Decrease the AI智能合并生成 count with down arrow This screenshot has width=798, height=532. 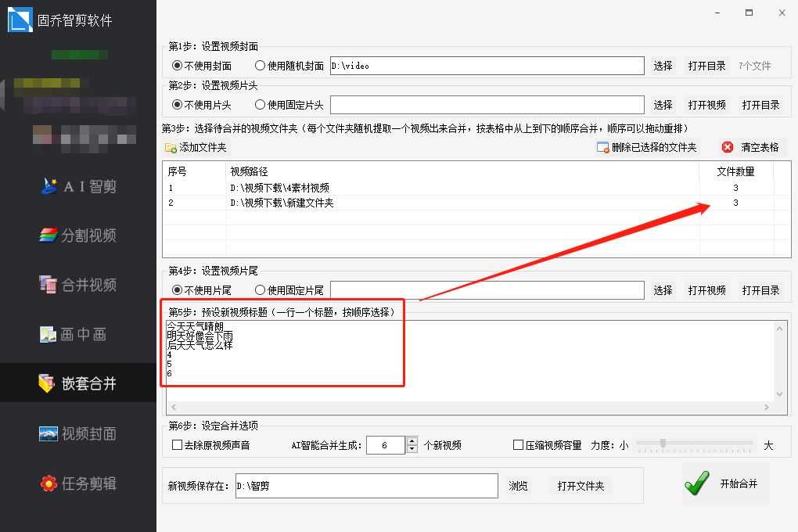point(412,449)
